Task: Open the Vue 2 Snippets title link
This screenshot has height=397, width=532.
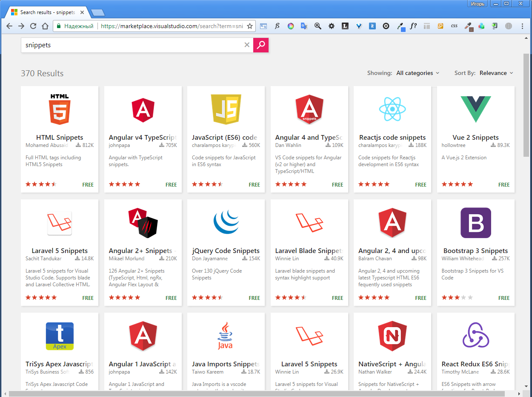Action: (476, 138)
